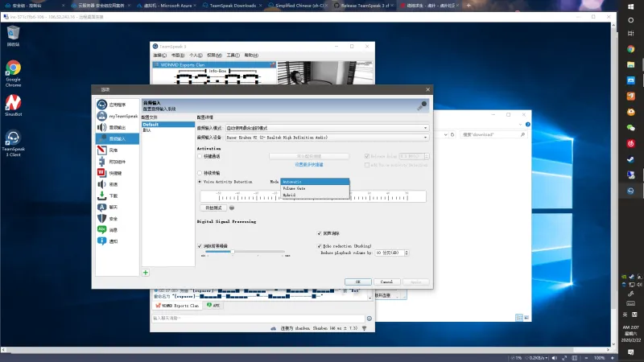Toggle add Voice Activity Detection checkbox
The height and width of the screenshot is (362, 644).
(367, 165)
